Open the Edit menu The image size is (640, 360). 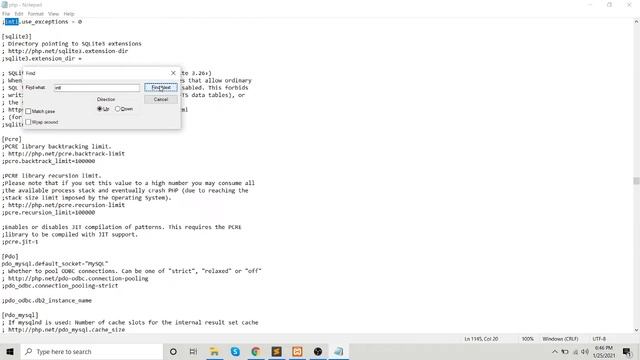(19, 14)
